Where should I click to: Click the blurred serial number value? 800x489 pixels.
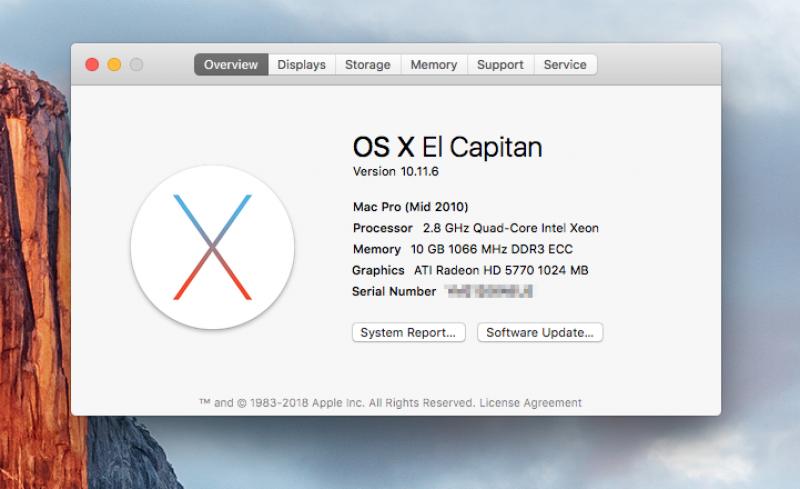[x=489, y=291]
